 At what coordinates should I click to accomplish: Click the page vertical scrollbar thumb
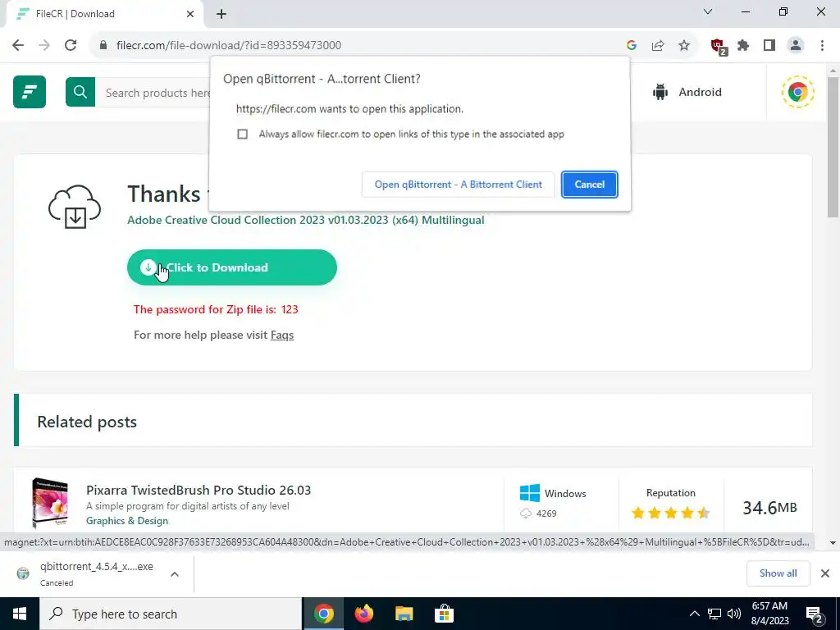pyautogui.click(x=833, y=148)
